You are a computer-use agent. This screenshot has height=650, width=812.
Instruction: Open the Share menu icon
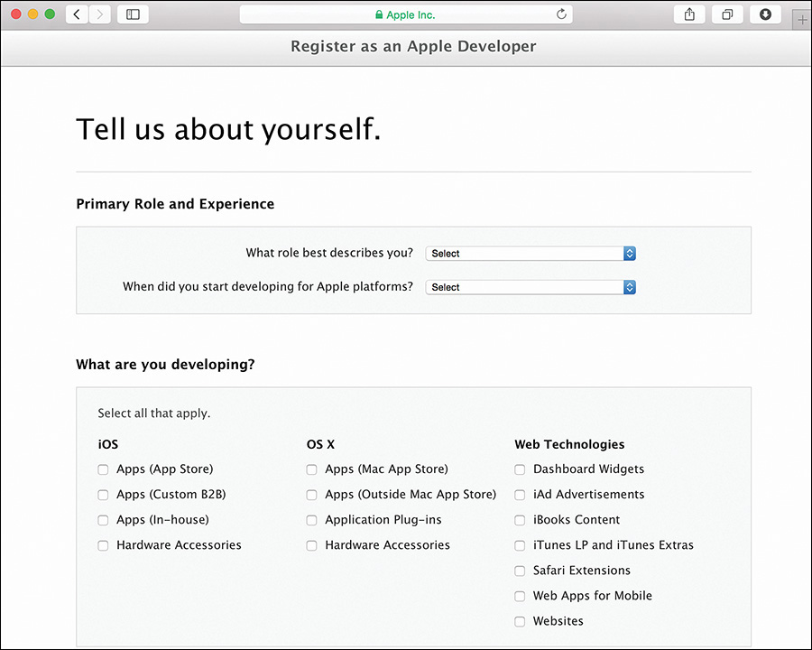pyautogui.click(x=689, y=14)
